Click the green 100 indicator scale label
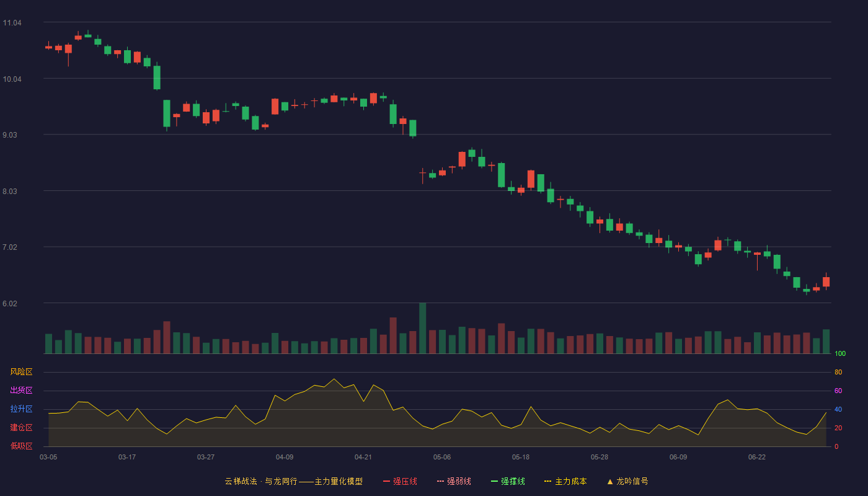 pyautogui.click(x=840, y=354)
